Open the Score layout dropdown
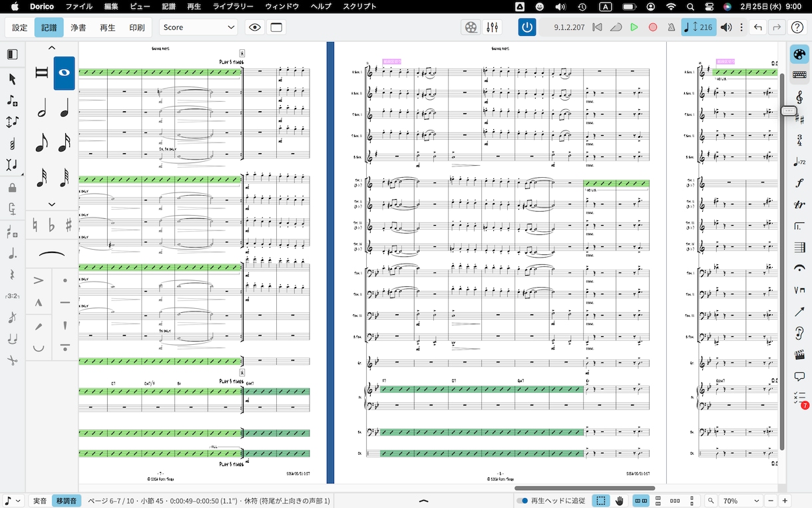This screenshot has height=508, width=812. 198,27
